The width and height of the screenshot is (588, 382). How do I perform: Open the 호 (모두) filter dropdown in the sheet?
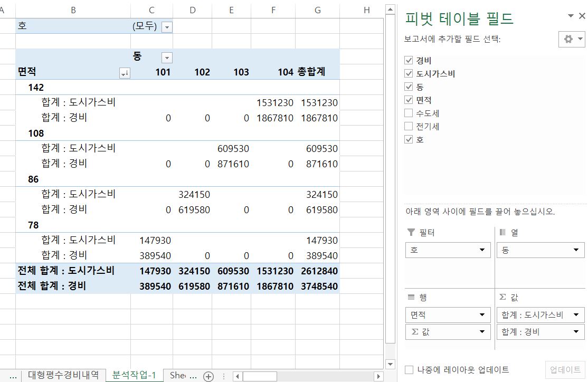point(167,27)
